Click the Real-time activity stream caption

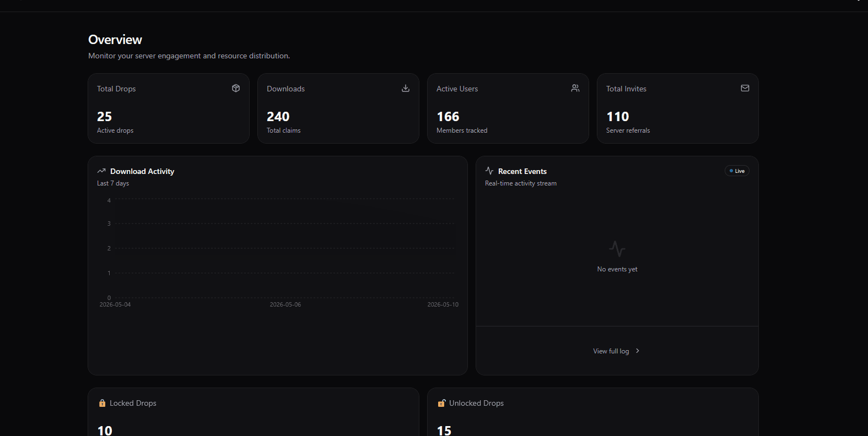[521, 183]
